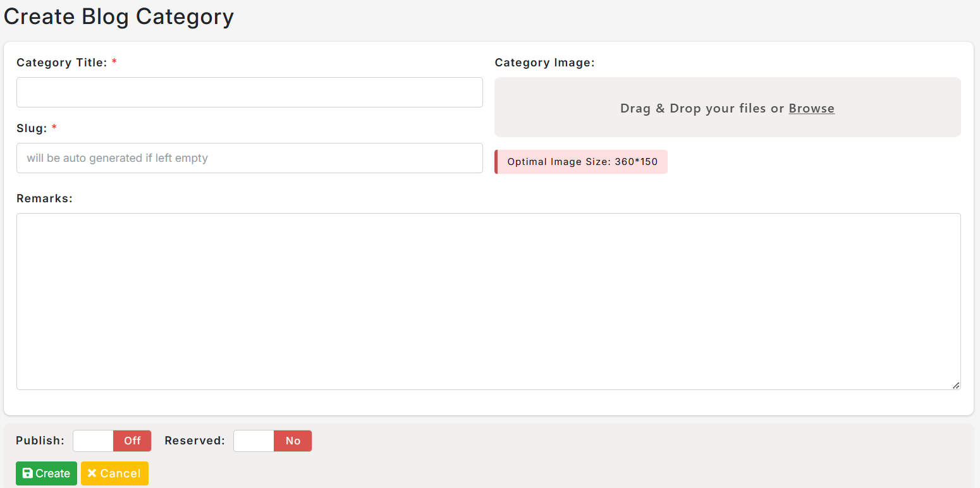Image resolution: width=980 pixels, height=488 pixels.
Task: Toggle the Publish switch
Action: tap(112, 441)
